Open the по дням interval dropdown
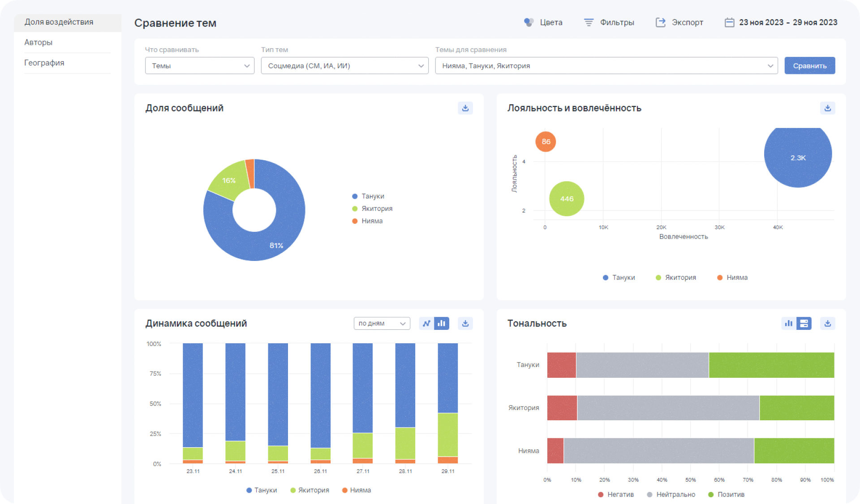 click(382, 323)
